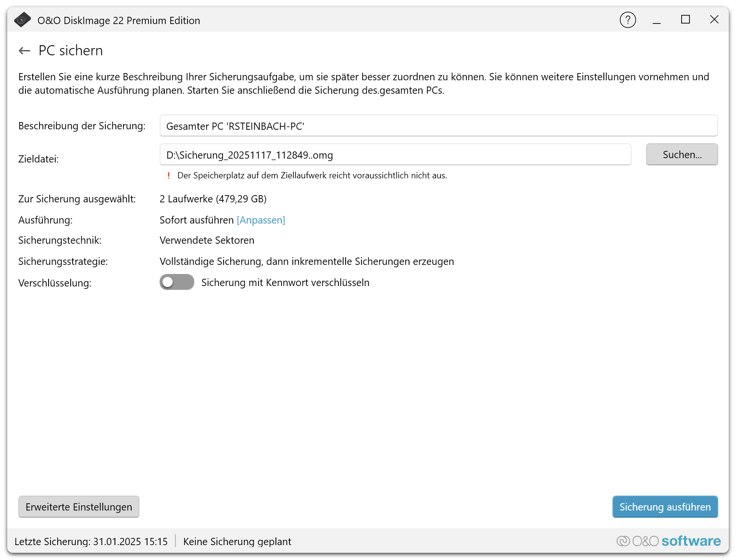Open Anpassen to change execution schedule
The height and width of the screenshot is (560, 736).
click(261, 220)
